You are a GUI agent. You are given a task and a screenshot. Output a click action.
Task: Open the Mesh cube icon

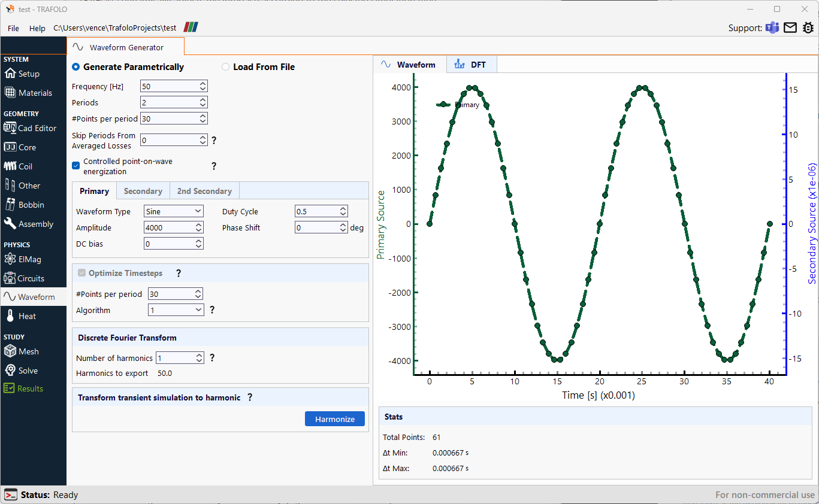10,351
